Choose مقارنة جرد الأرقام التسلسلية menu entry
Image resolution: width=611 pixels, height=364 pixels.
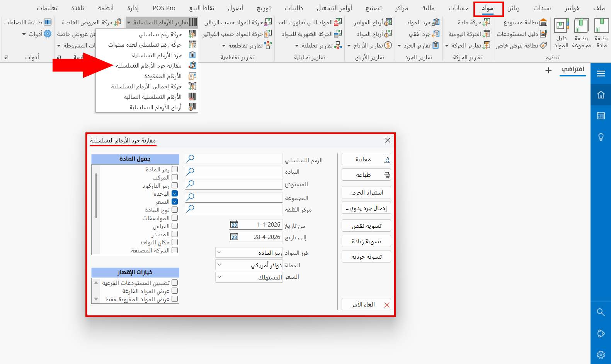(x=147, y=66)
